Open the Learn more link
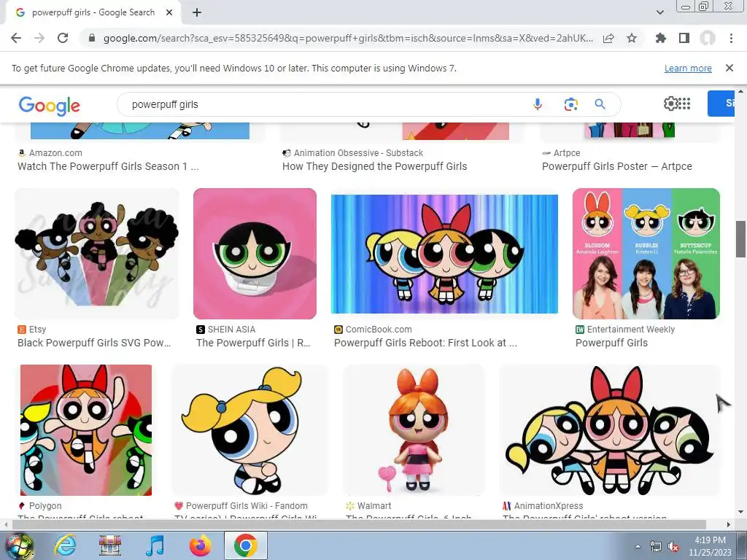Screen dimensions: 747x560 pos(688,68)
